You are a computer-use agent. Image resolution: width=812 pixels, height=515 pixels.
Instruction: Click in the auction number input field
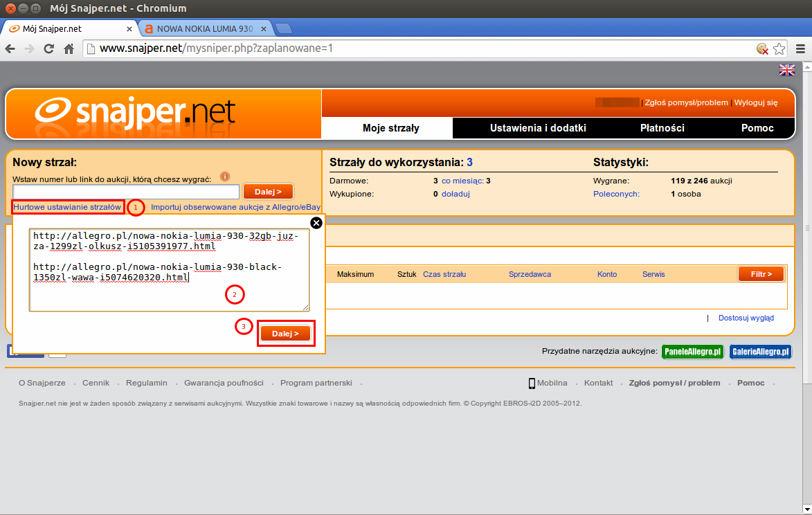coord(126,192)
